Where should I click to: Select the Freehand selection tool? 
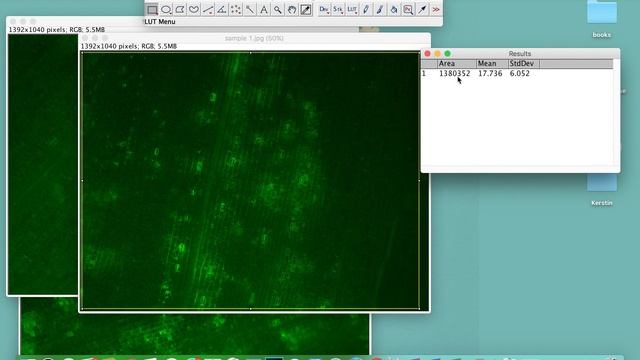coord(194,9)
